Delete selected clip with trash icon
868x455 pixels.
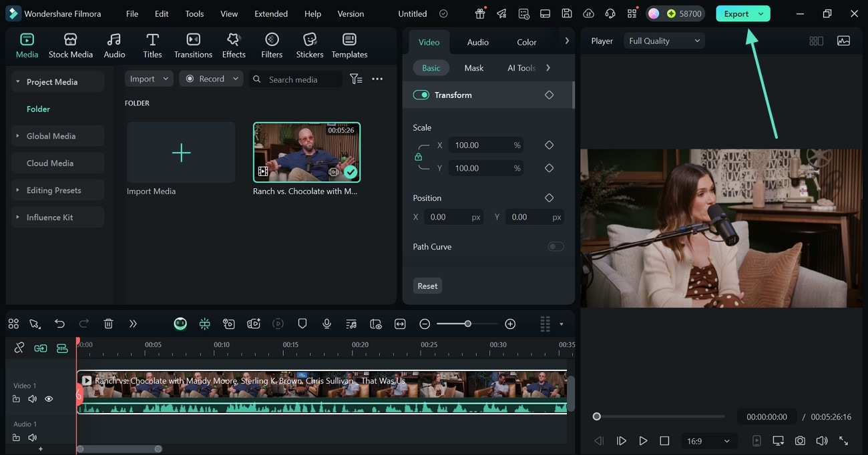tap(108, 324)
